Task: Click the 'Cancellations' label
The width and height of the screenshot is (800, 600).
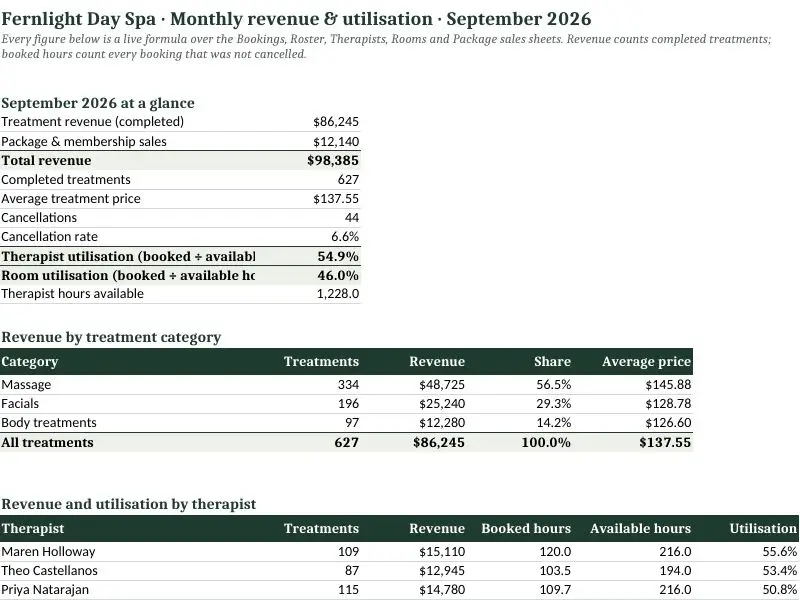Action: 39,217
